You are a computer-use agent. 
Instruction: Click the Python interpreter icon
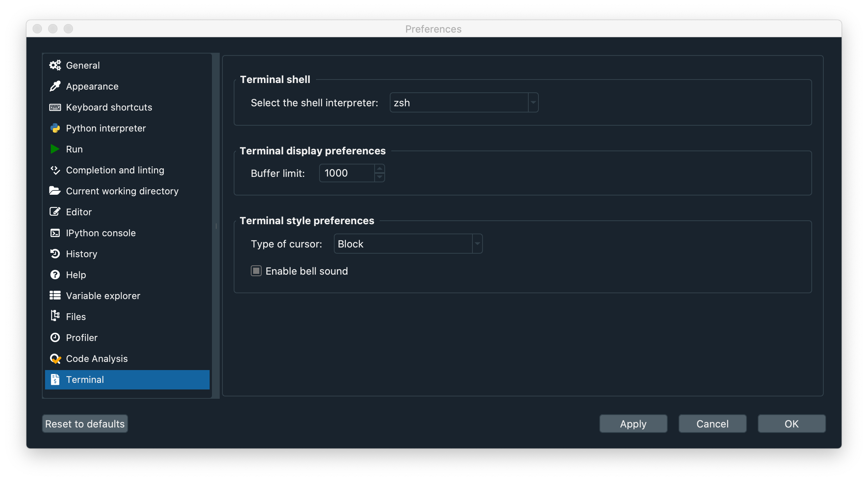[x=56, y=128]
